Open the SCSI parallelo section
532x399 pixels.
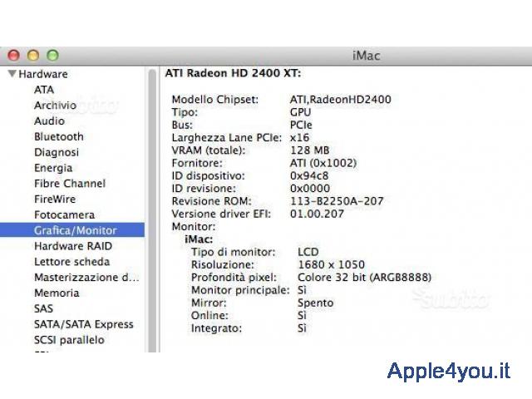point(69,340)
